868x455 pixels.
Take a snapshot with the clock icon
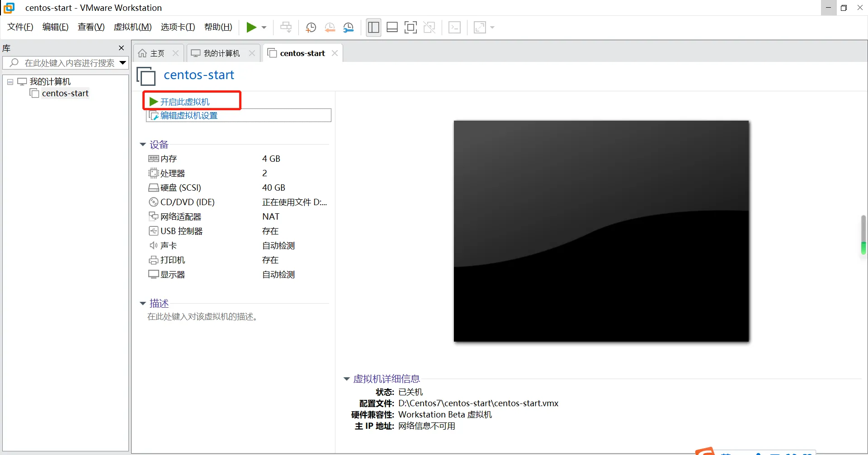[311, 28]
